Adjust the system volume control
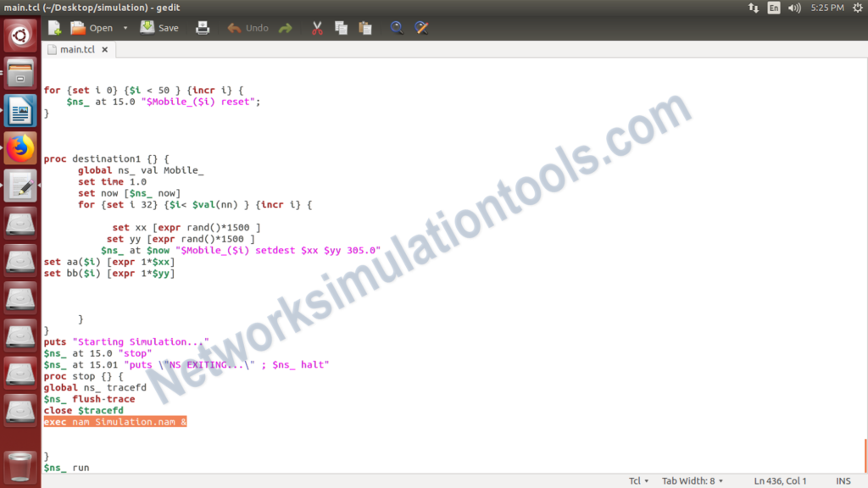 tap(793, 8)
